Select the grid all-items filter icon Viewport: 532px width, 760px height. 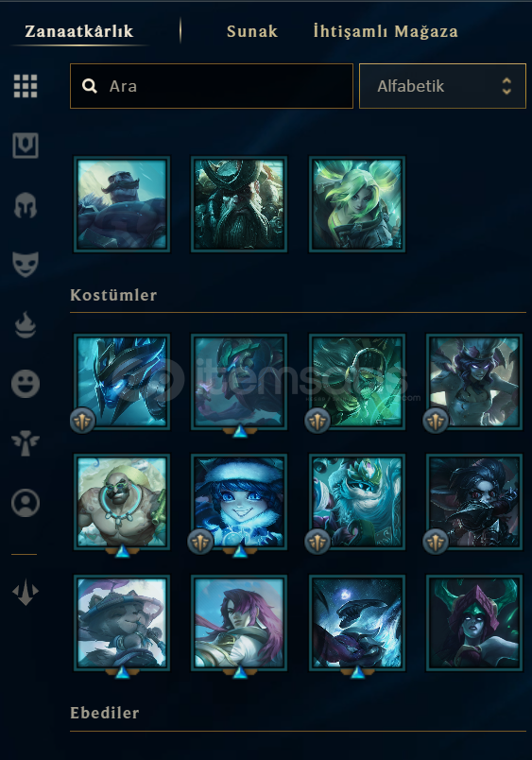click(26, 86)
